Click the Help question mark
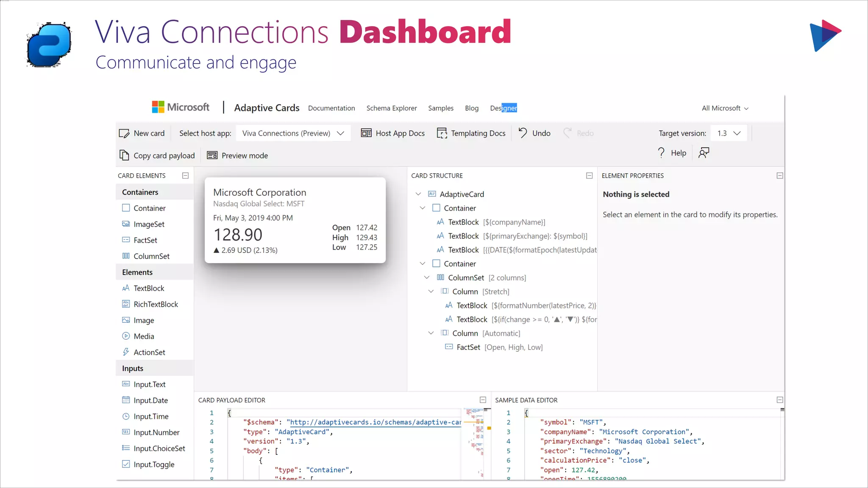868x488 pixels. pyautogui.click(x=661, y=152)
